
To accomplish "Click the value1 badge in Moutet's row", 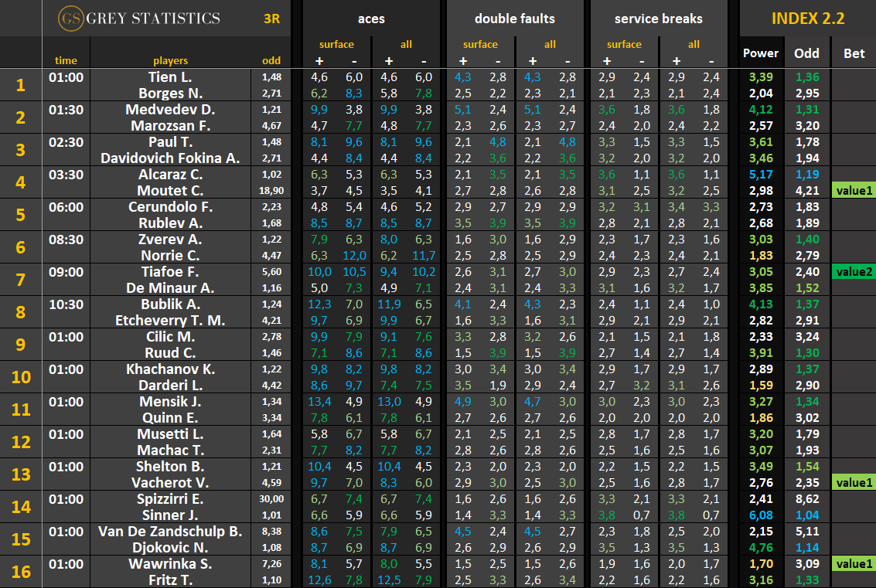I will [854, 190].
